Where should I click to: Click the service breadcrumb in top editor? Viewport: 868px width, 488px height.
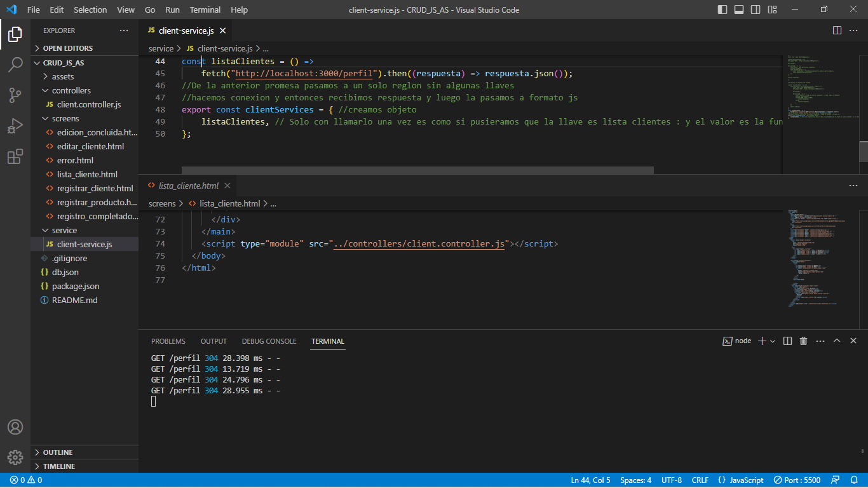[x=161, y=48]
